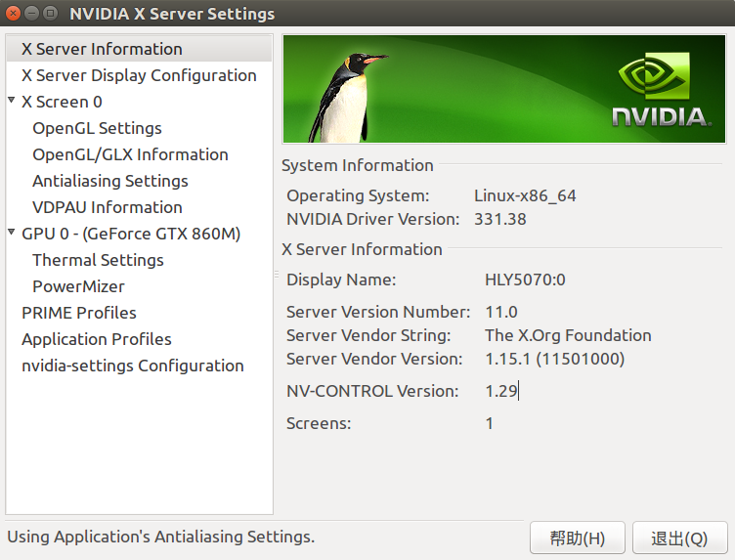Click the 帮助(H) help button

point(578,538)
